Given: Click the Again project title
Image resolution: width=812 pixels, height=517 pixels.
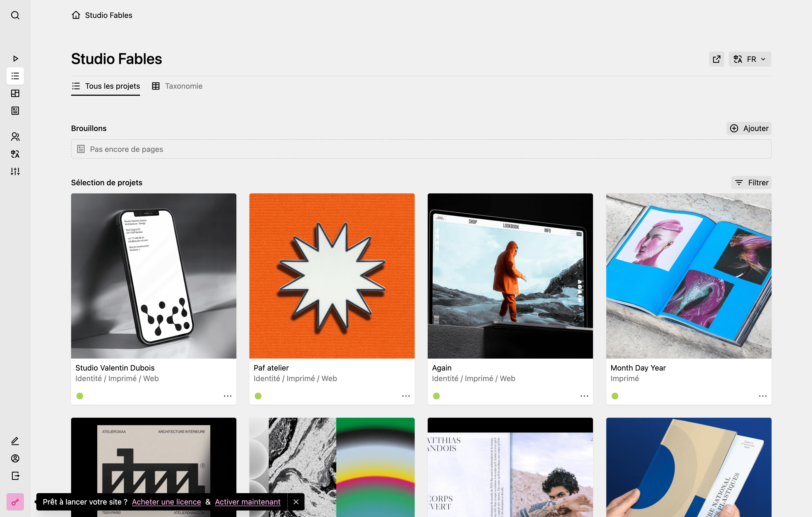Looking at the screenshot, I should tap(442, 368).
